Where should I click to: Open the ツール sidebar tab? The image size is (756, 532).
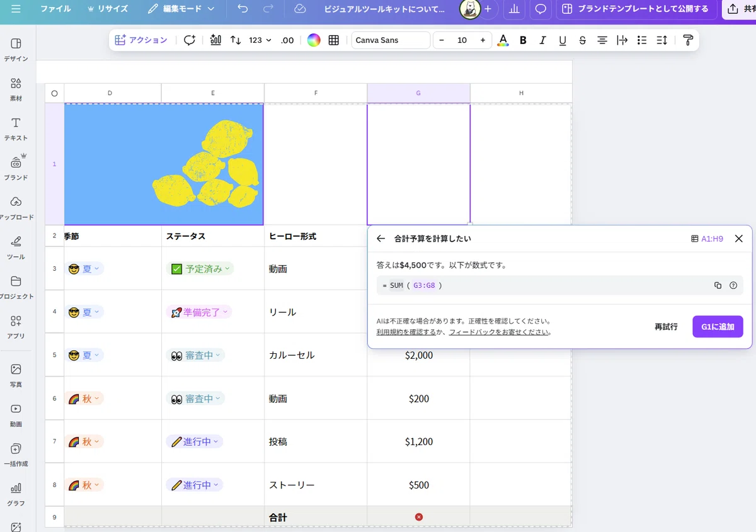click(16, 248)
